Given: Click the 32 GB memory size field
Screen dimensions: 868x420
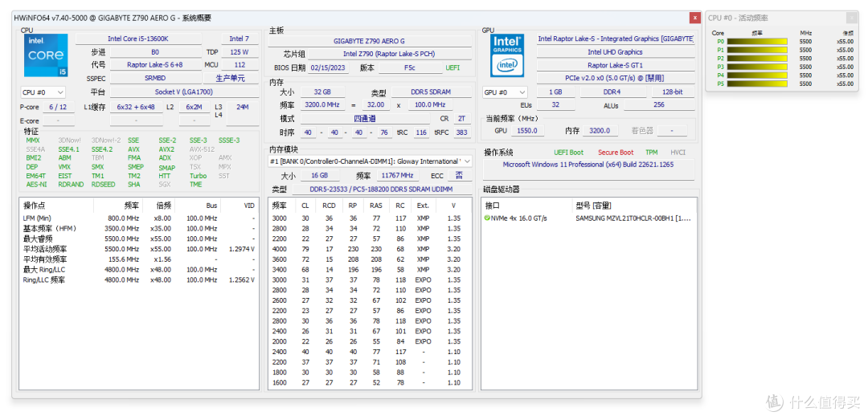Looking at the screenshot, I should click(322, 92).
